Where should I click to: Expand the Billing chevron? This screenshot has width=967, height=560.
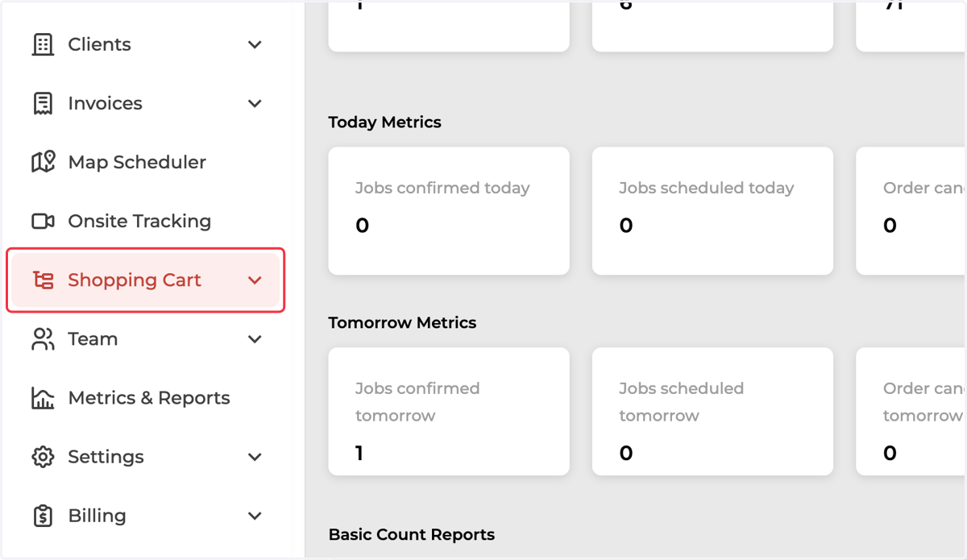click(255, 516)
